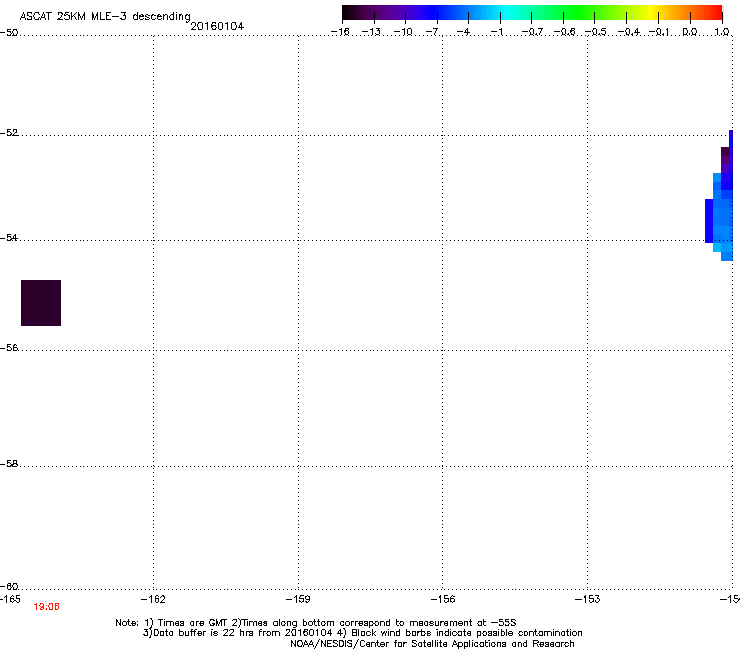Image resolution: width=740 pixels, height=650 pixels.
Task: Click the latitude label -60
Action: click(x=9, y=587)
